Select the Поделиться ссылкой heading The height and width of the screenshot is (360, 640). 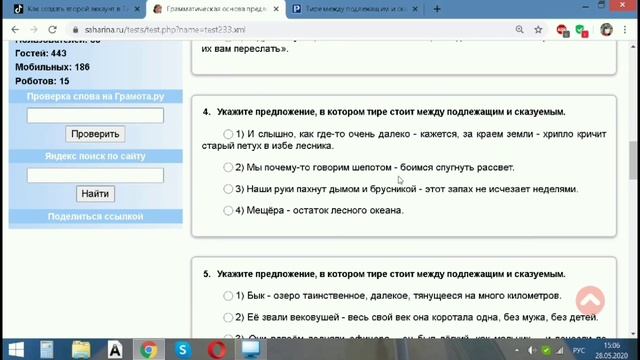(95, 216)
